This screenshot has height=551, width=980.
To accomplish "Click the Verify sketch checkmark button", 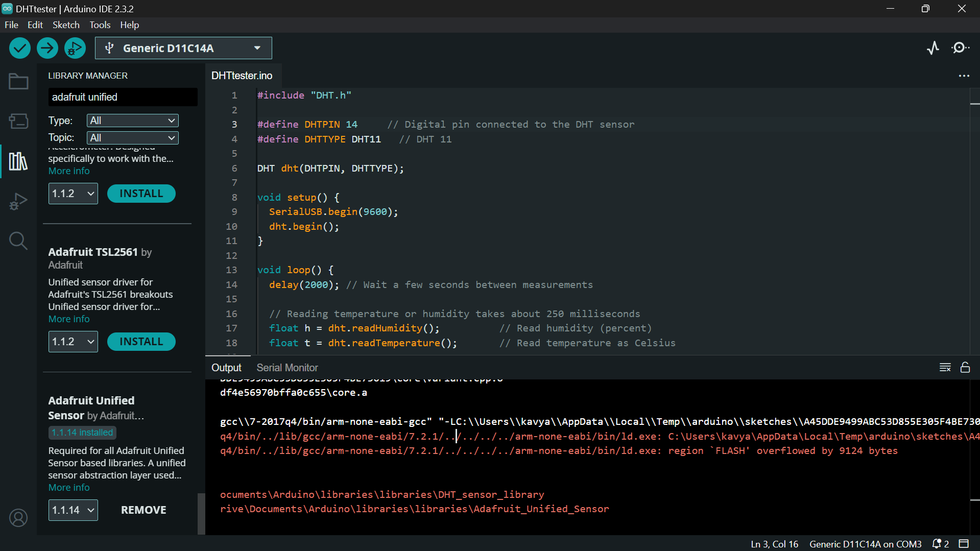I will point(20,48).
